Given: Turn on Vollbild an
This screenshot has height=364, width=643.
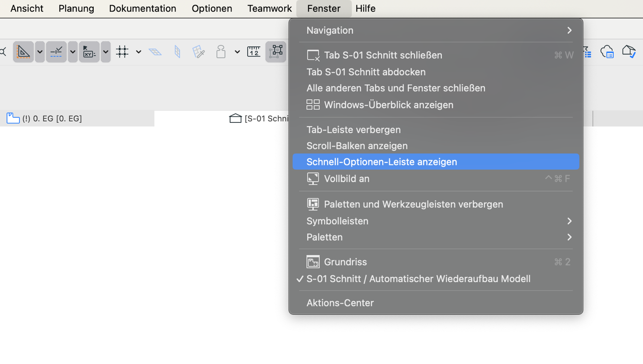Looking at the screenshot, I should click(x=436, y=179).
